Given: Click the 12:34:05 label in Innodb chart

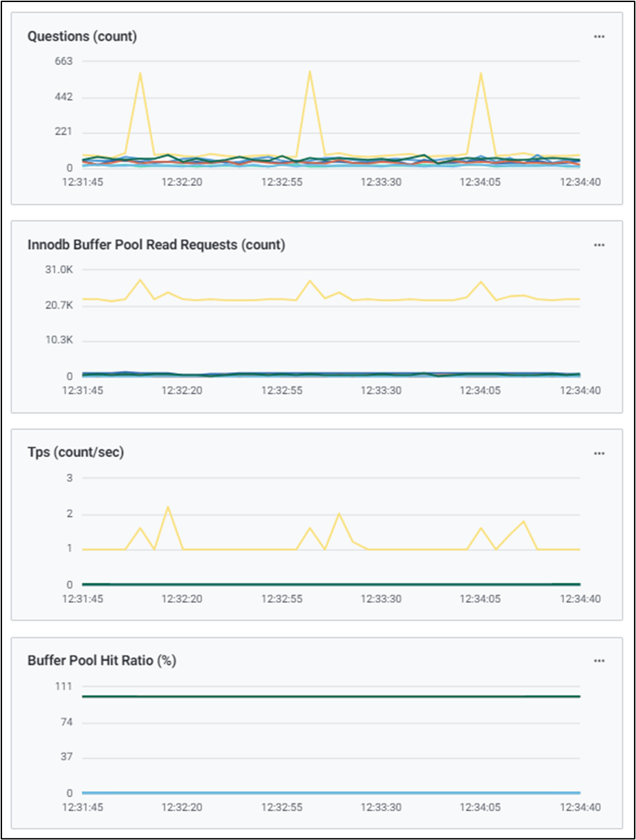Looking at the screenshot, I should (481, 391).
